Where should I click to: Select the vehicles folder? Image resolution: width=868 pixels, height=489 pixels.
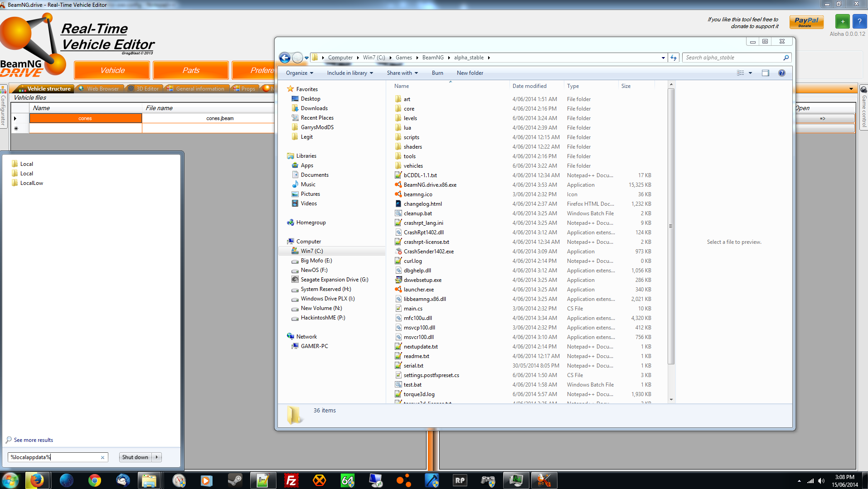(413, 166)
